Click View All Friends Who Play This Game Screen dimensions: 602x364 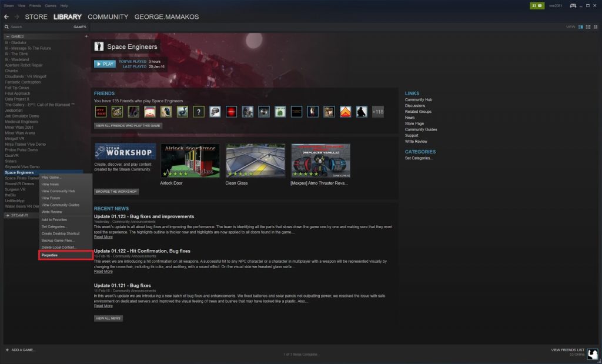coord(128,126)
